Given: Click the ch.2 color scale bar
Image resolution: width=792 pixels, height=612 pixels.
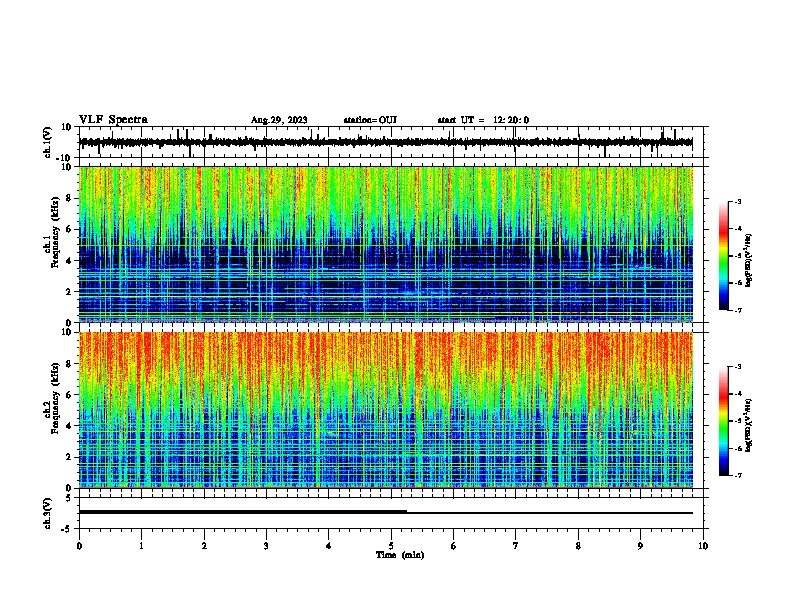Looking at the screenshot, I should pyautogui.click(x=724, y=421).
